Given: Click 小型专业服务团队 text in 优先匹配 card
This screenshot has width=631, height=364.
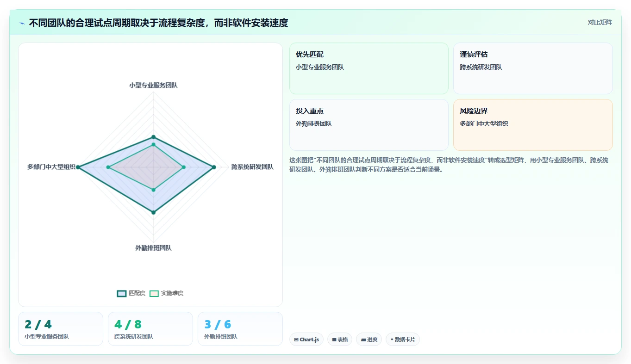Looking at the screenshot, I should coord(320,67).
